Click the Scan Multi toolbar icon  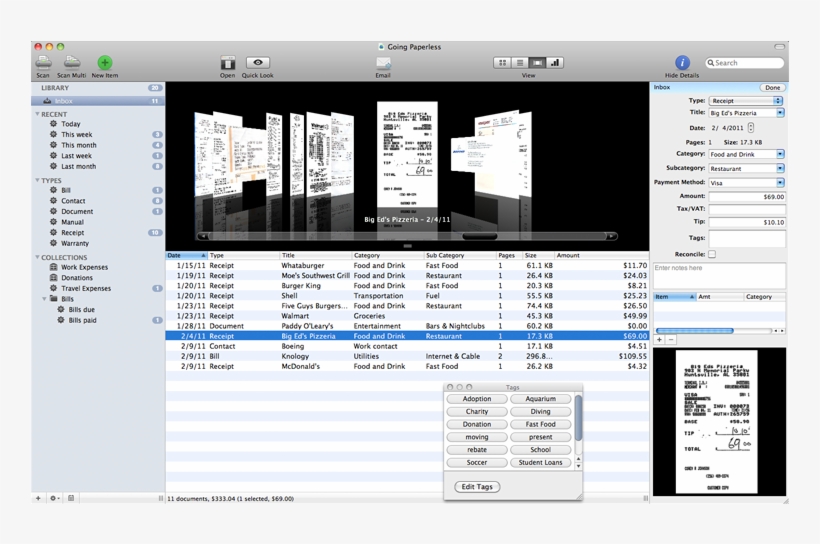[x=71, y=63]
